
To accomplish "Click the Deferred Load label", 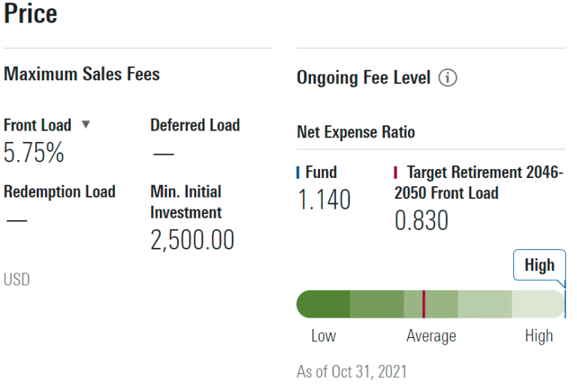I will pos(195,125).
